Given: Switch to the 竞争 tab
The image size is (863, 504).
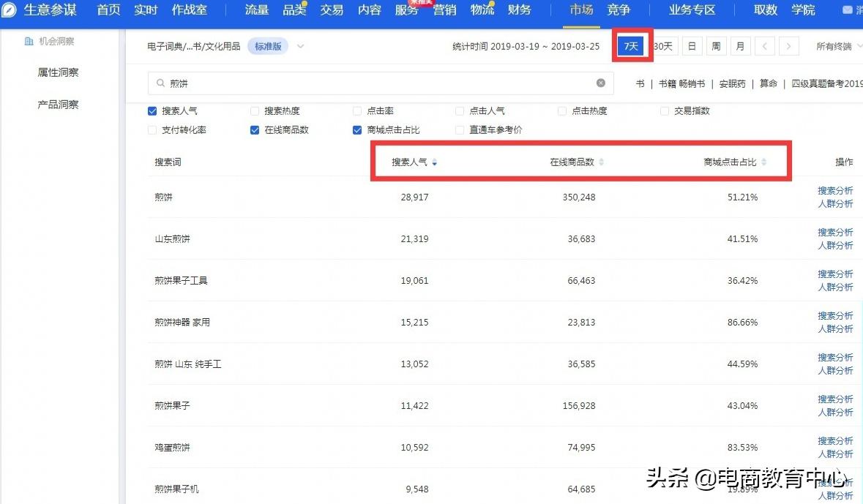Looking at the screenshot, I should tap(619, 10).
